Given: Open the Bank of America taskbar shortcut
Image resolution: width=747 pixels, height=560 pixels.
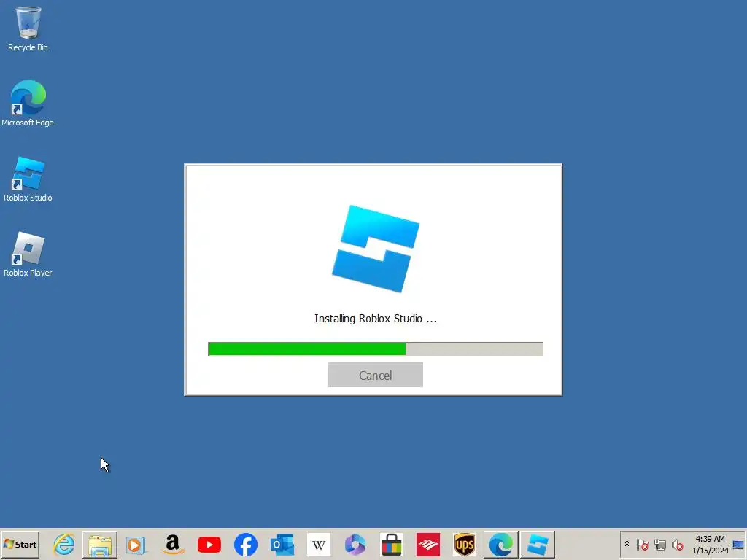Looking at the screenshot, I should 428,544.
